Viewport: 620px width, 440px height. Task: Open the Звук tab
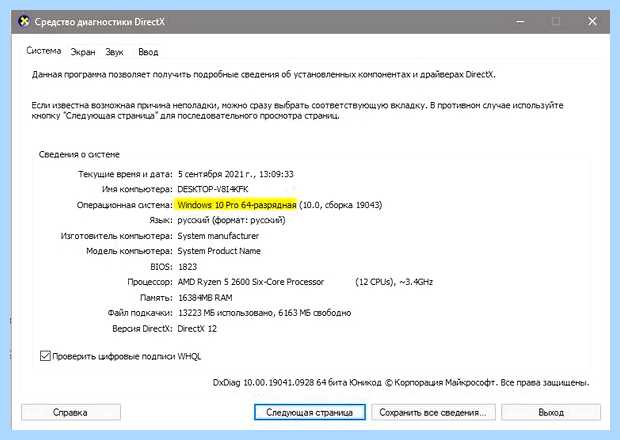coord(115,52)
